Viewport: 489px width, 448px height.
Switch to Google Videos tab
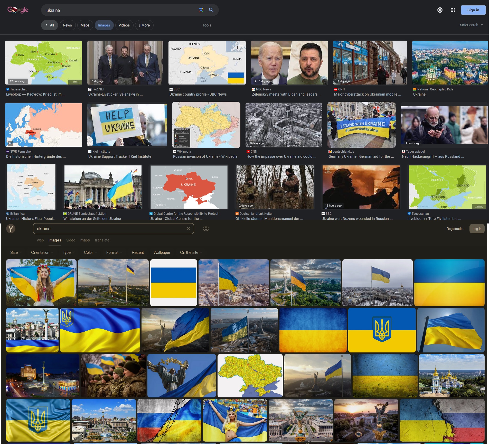click(124, 25)
